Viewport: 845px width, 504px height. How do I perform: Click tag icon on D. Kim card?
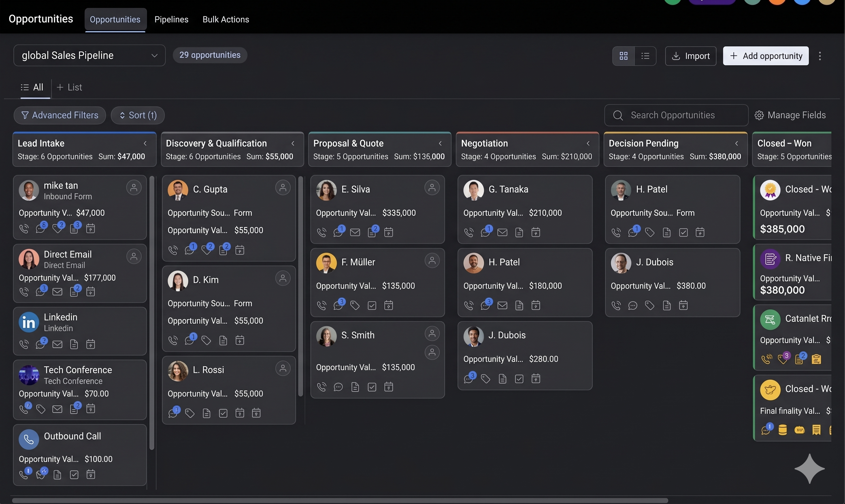206,340
